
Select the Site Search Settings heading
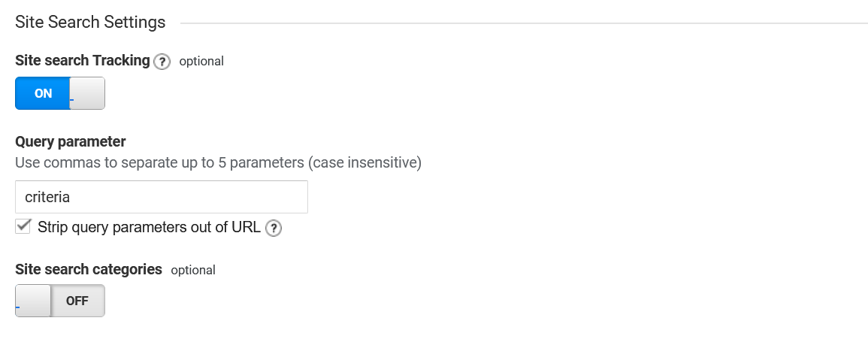[x=90, y=23]
